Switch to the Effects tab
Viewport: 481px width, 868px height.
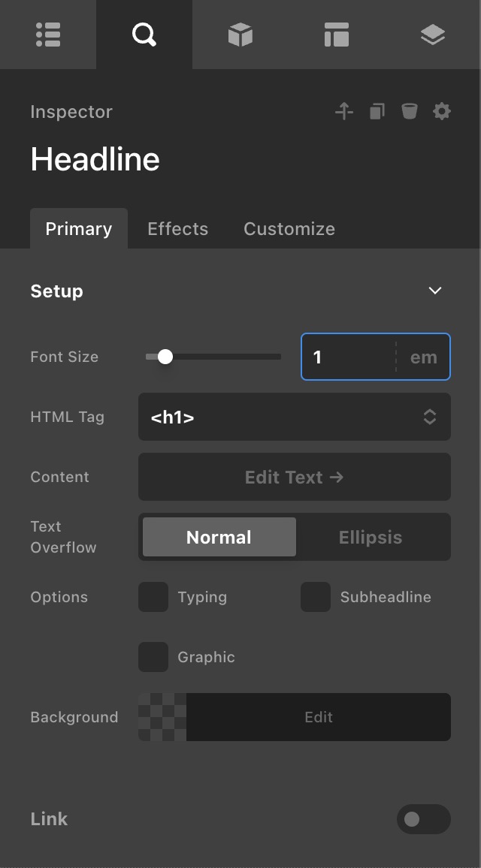pyautogui.click(x=177, y=229)
